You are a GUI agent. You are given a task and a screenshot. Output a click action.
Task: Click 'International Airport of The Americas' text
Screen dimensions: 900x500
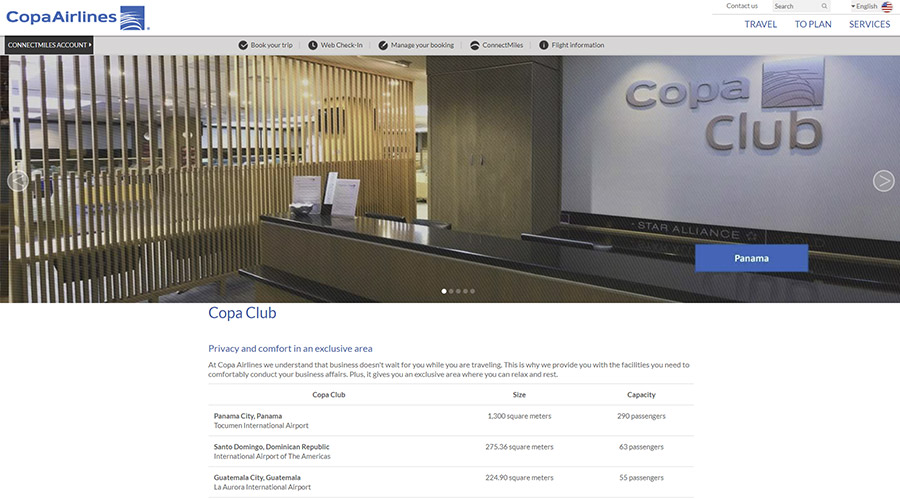click(272, 456)
